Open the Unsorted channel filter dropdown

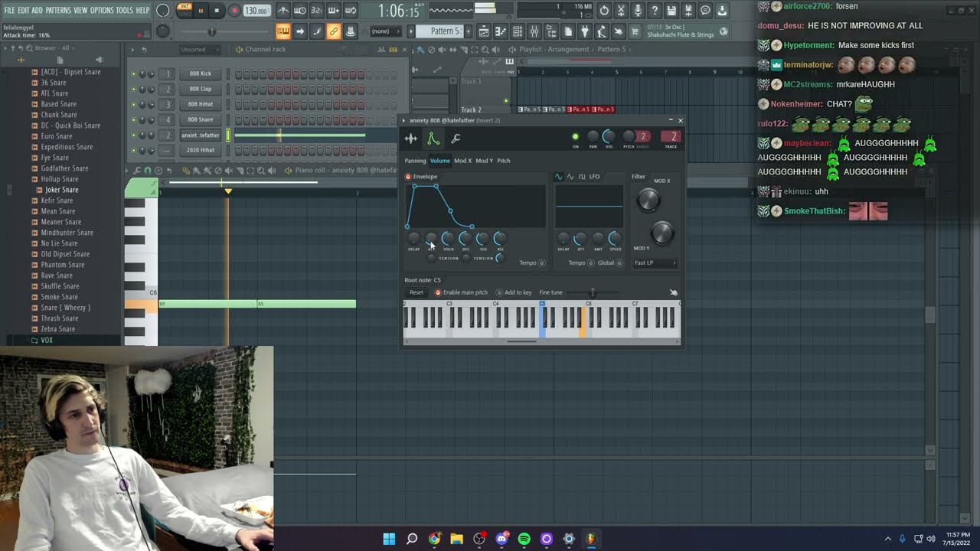tap(201, 50)
